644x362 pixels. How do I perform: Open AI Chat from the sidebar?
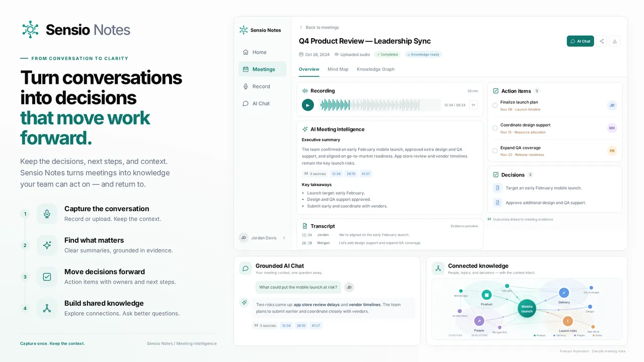(x=262, y=104)
